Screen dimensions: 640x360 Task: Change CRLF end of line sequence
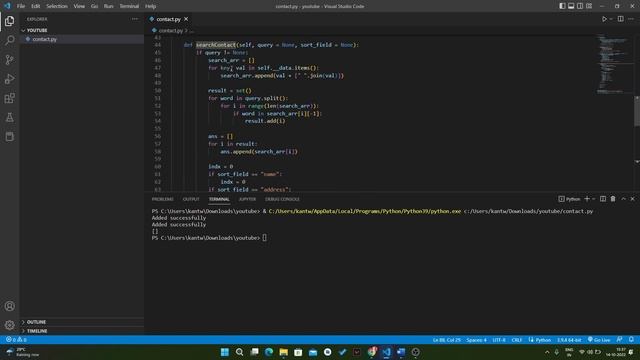click(x=516, y=340)
